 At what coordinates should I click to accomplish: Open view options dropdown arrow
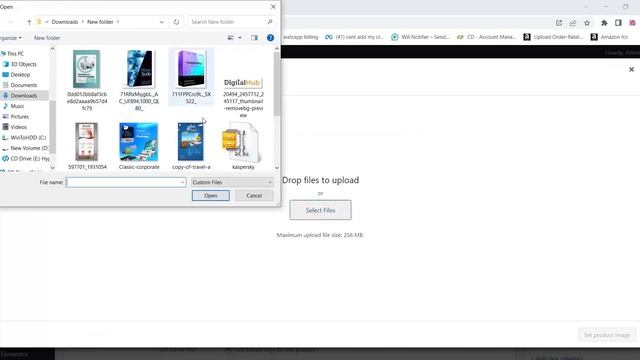(240, 38)
